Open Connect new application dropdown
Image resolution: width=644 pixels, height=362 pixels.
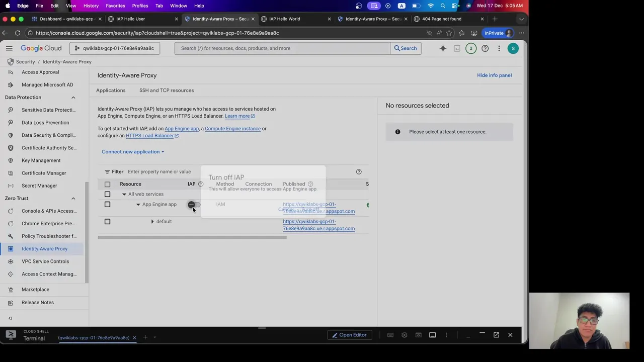tap(133, 152)
